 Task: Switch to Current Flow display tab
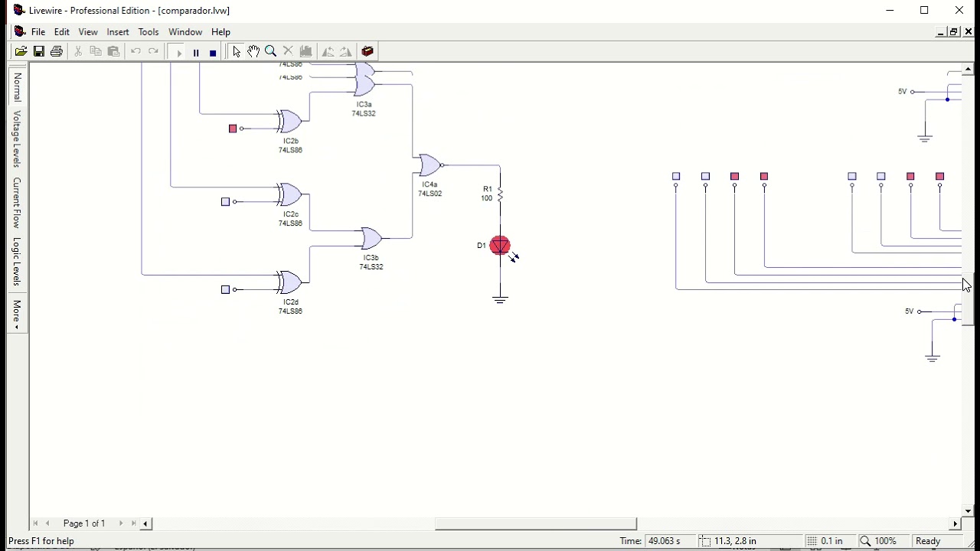[17, 203]
